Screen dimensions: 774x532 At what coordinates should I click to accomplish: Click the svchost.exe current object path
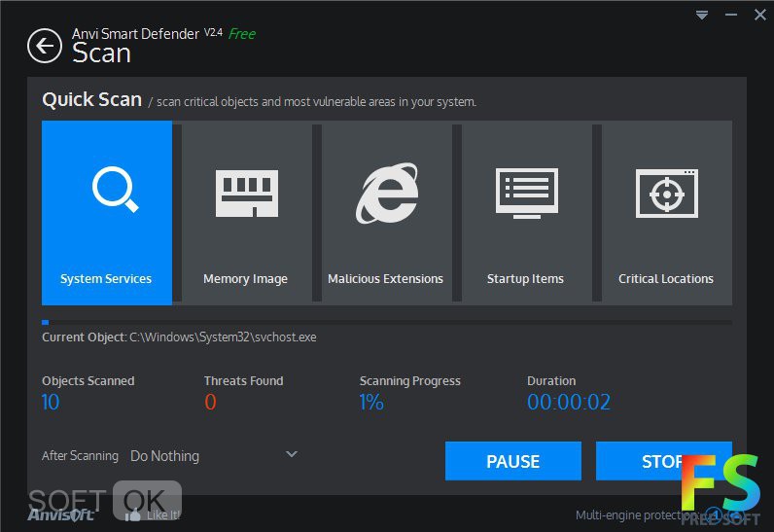[223, 337]
